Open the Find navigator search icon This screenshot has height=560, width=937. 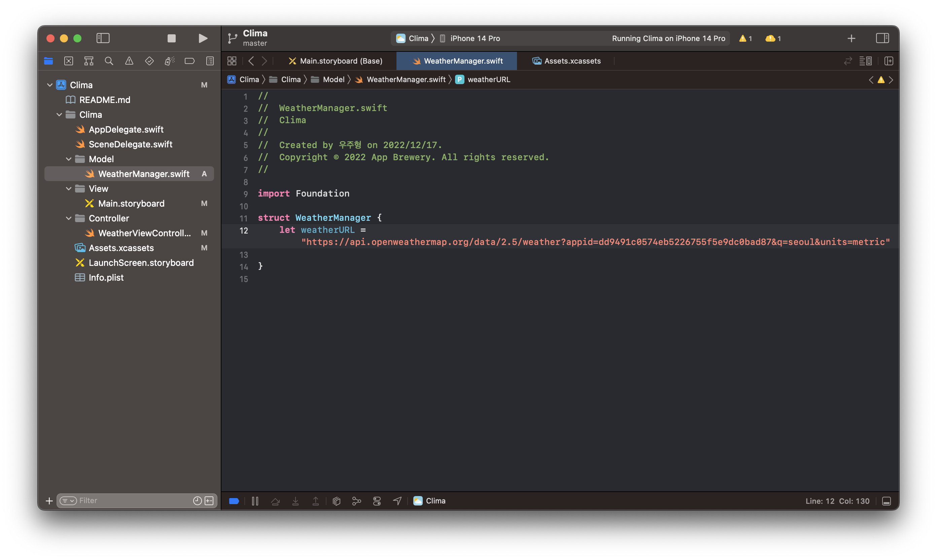pos(109,61)
